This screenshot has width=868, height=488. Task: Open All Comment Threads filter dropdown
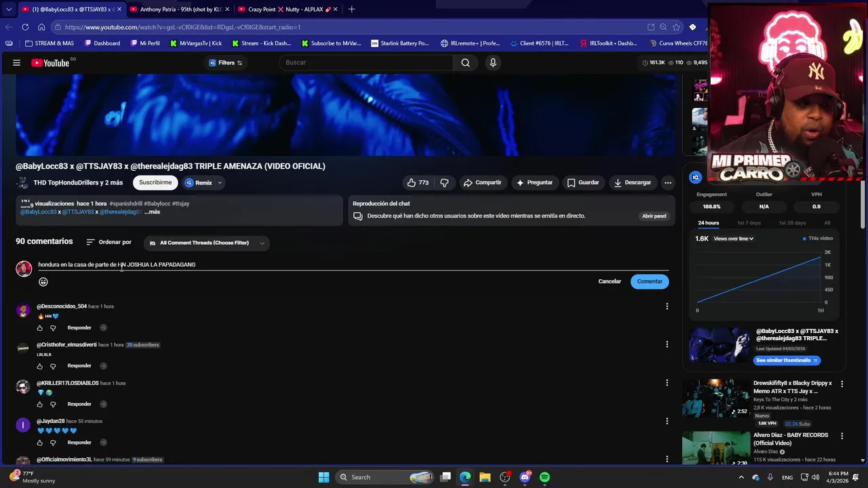206,243
